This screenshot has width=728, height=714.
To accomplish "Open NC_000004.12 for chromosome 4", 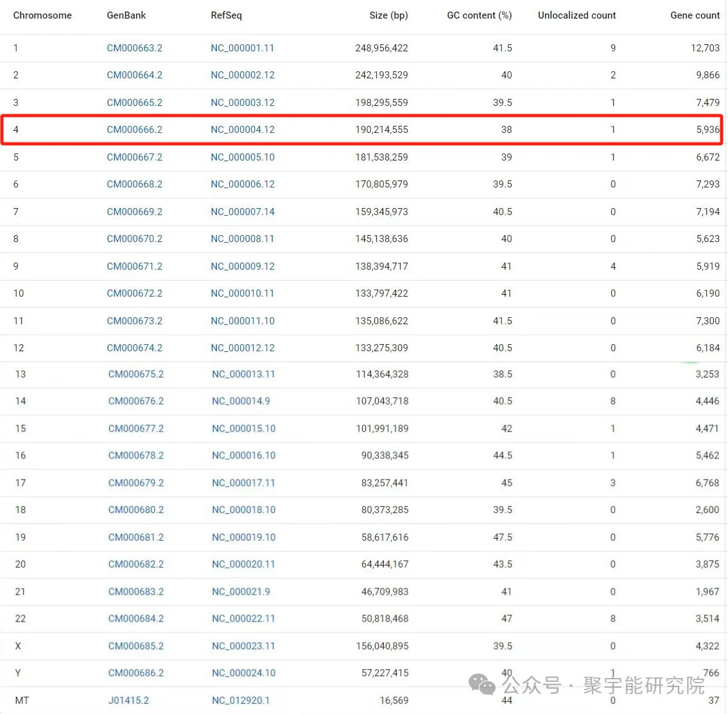I will click(x=242, y=129).
